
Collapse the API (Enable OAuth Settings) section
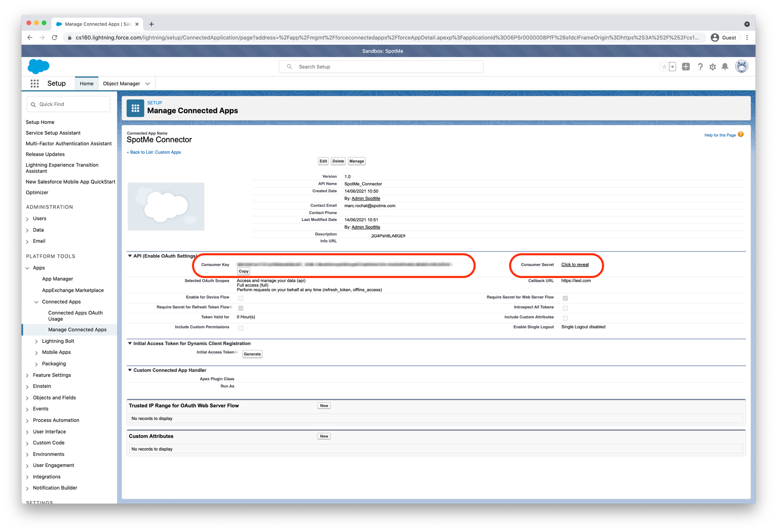point(130,256)
